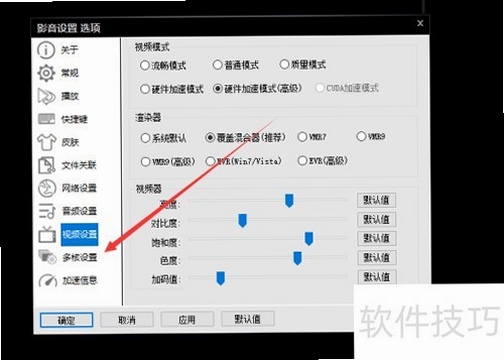
Task: Select the VMR7 renderer option
Action: pyautogui.click(x=302, y=137)
